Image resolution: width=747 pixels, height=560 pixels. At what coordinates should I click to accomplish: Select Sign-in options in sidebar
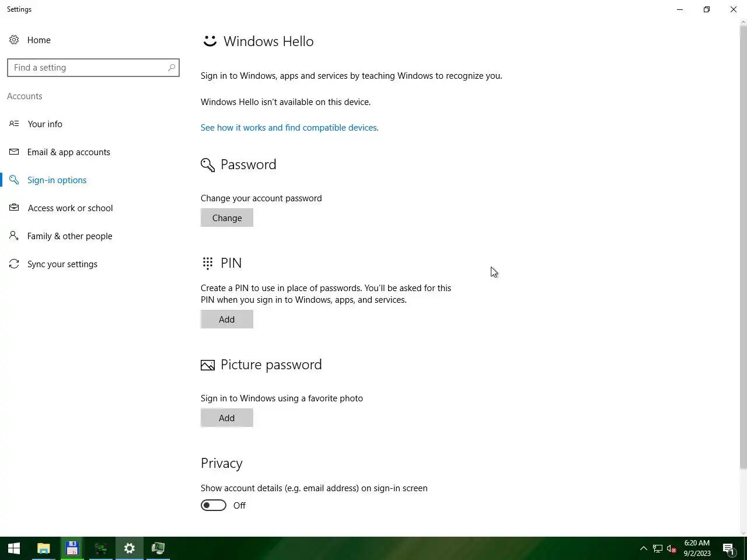point(57,180)
